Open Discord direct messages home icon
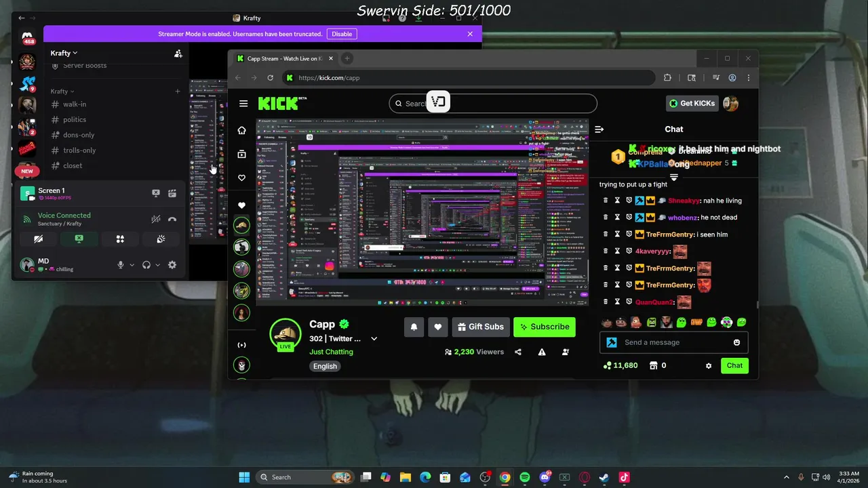This screenshot has height=488, width=868. pos(27,37)
